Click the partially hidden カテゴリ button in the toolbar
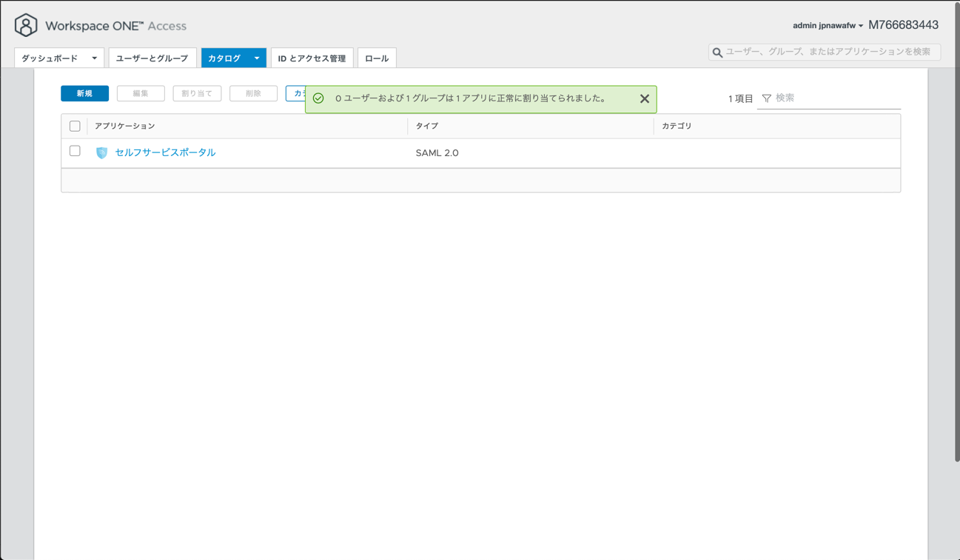 point(295,93)
